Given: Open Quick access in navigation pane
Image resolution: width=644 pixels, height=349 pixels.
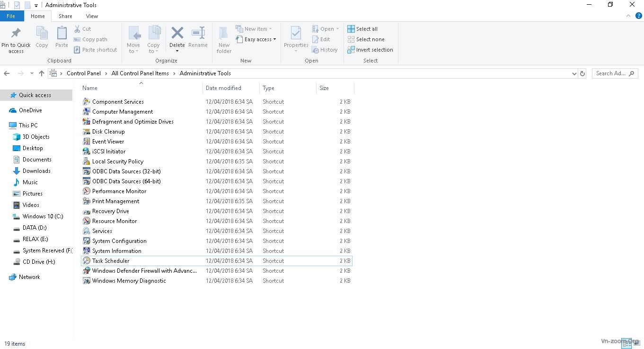Looking at the screenshot, I should tap(36, 95).
